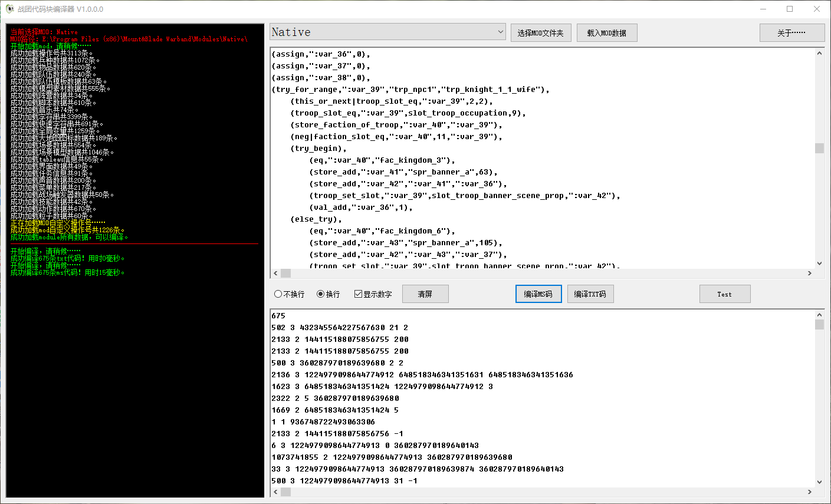
Task: Click the log line 成功加载兵种数据共1072条
Action: point(55,60)
